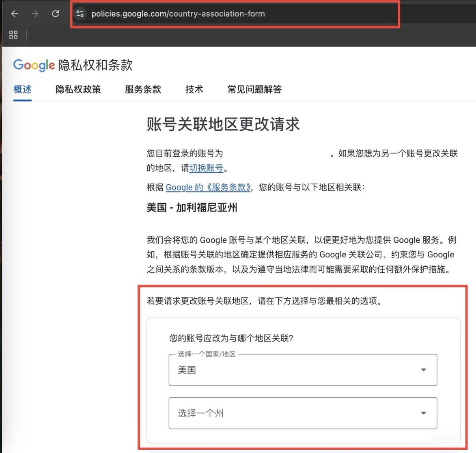Switch to the 概述 tab
Screen dimensions: 476x453
(22, 89)
